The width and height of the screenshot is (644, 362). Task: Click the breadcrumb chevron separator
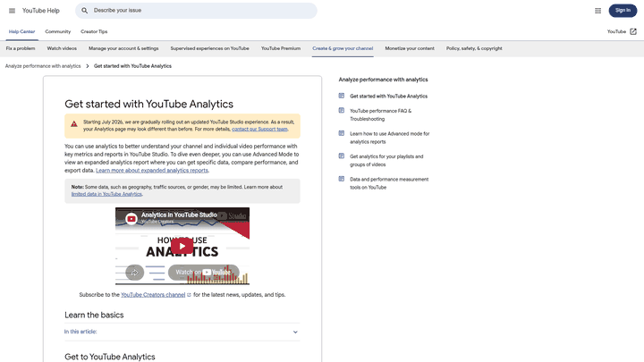coord(88,66)
